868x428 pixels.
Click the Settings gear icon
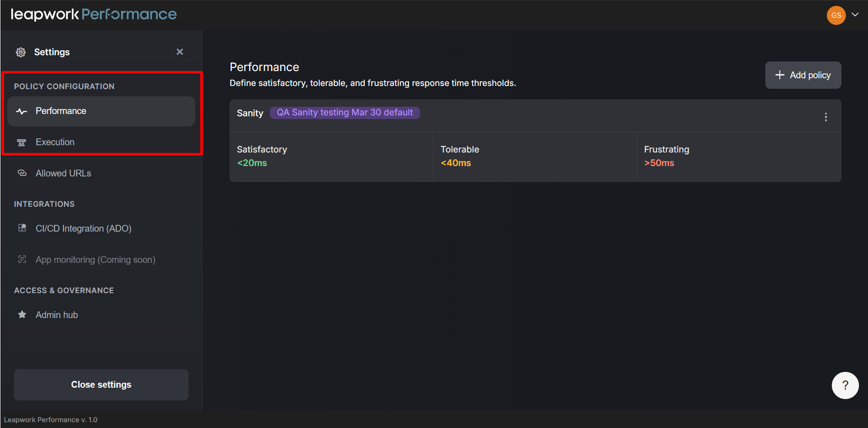click(x=21, y=52)
